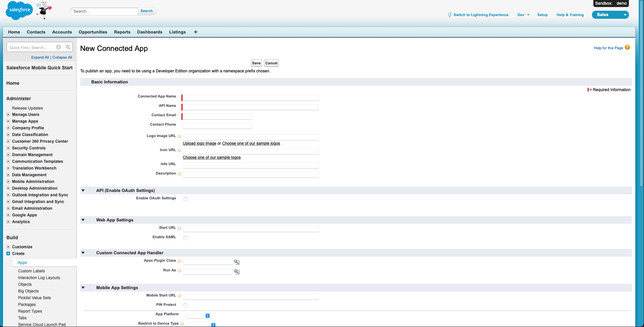Image resolution: width=644 pixels, height=327 pixels.
Task: Open the Opportunities tab
Action: click(x=93, y=32)
